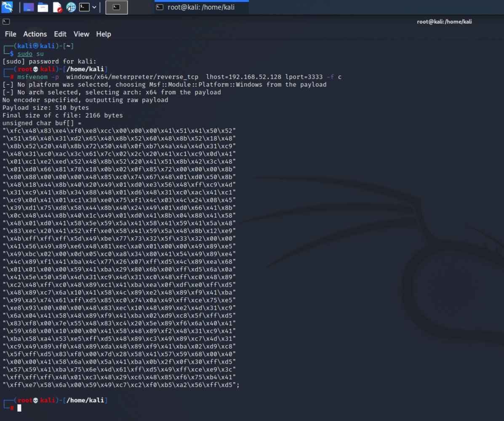Click 'Payload size: 510 bytes' line
Image resolution: width=504 pixels, height=421 pixels.
coord(45,108)
